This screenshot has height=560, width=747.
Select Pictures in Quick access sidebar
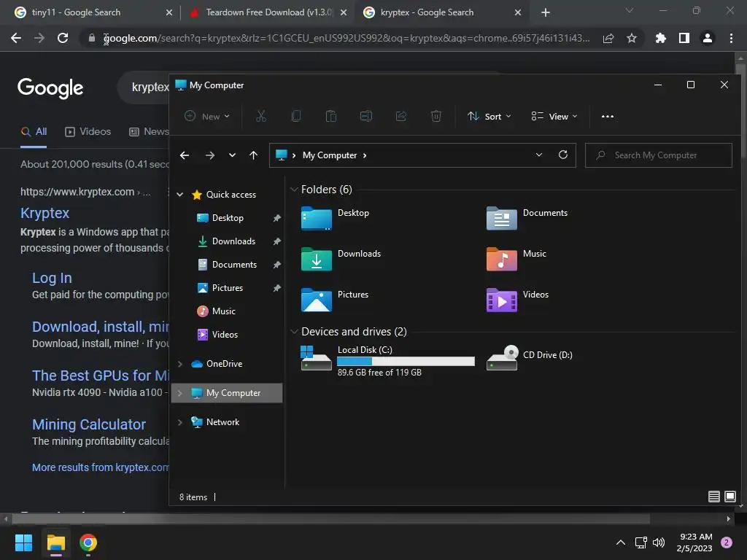click(x=228, y=287)
